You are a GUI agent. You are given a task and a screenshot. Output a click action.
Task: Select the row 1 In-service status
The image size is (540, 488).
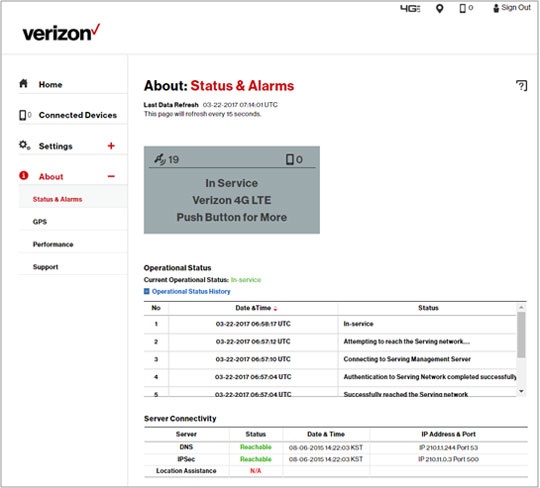(x=358, y=324)
